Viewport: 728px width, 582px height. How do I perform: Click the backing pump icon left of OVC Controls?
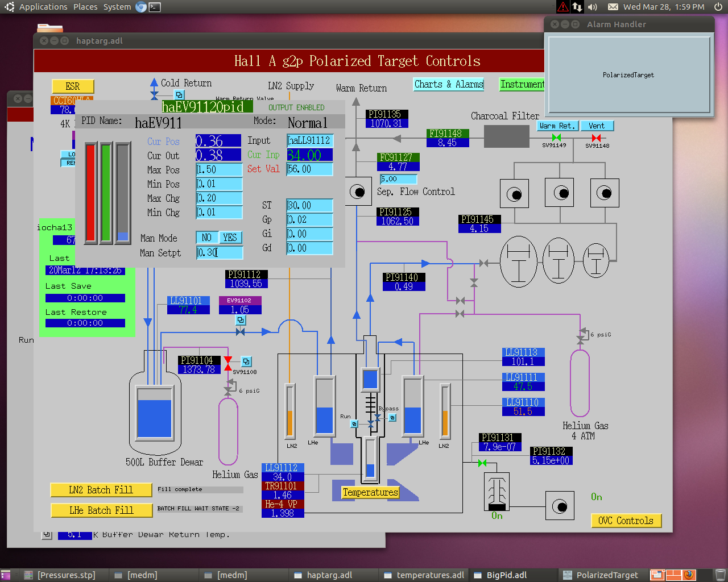point(560,506)
